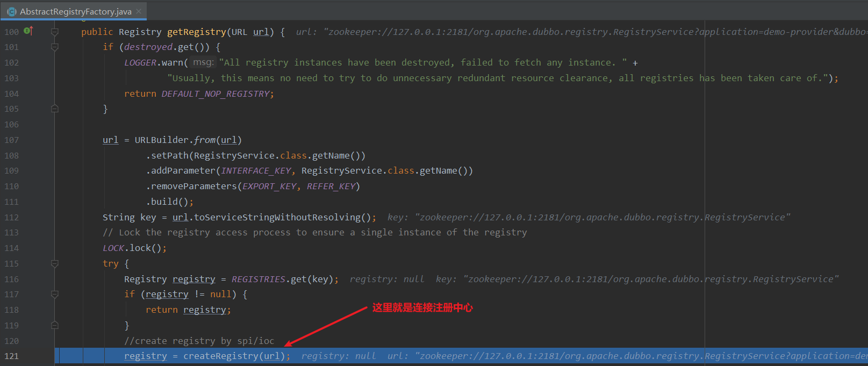This screenshot has width=868, height=366.
Task: Collapse the if destroyed block at line 101
Action: point(55,47)
